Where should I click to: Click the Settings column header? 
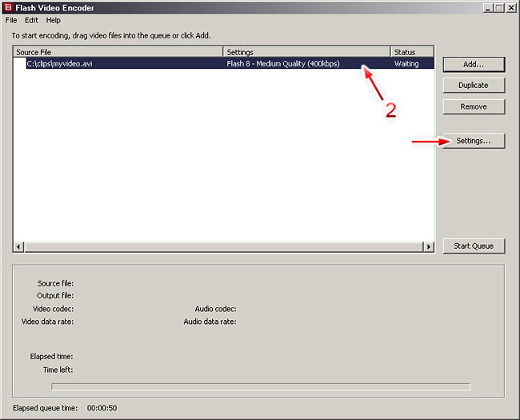[306, 52]
